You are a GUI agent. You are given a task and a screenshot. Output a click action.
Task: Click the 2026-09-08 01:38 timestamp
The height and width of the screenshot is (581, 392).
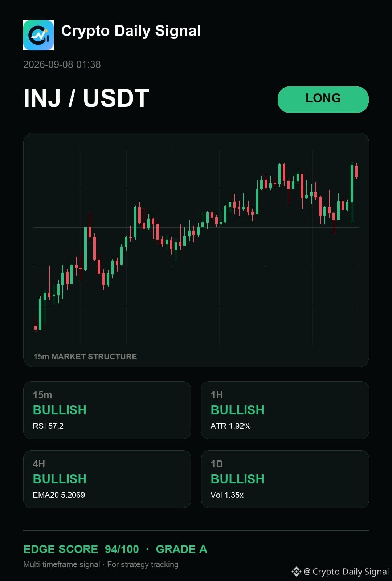[x=62, y=65]
